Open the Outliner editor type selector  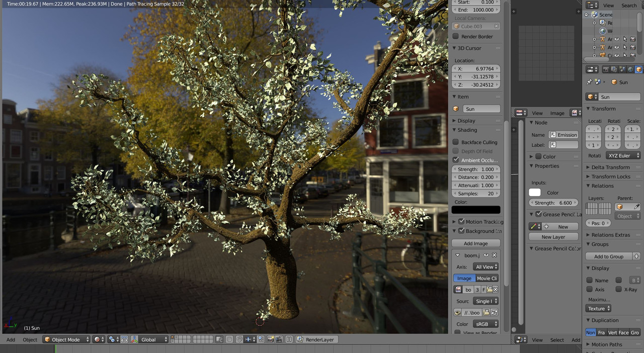592,5
